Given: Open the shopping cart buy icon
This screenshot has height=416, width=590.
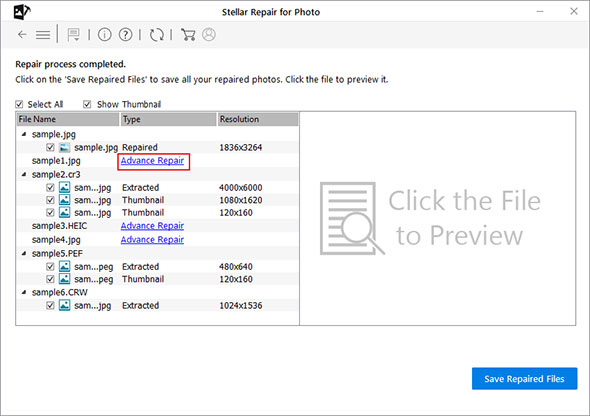Looking at the screenshot, I should coord(188,35).
